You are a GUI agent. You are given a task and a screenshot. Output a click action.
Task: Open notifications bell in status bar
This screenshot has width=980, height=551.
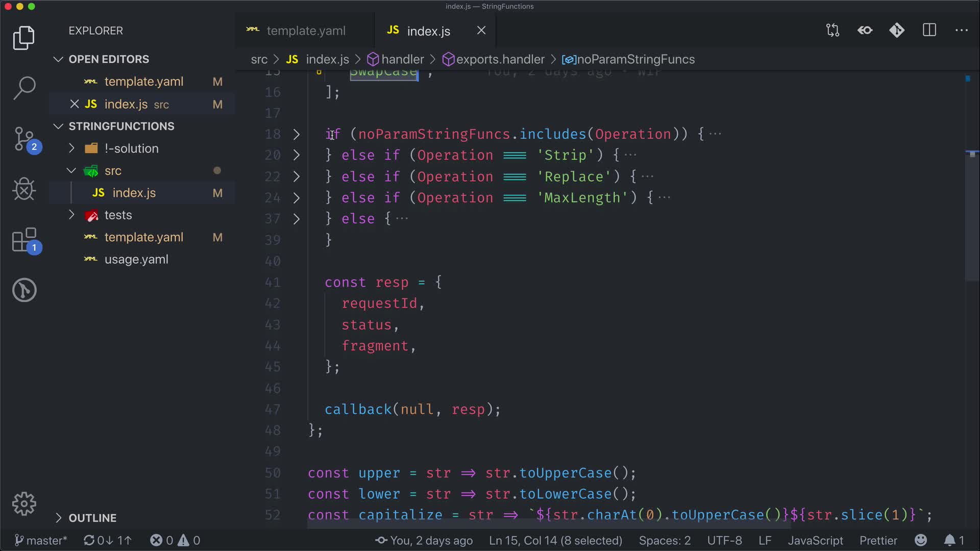(949, 540)
